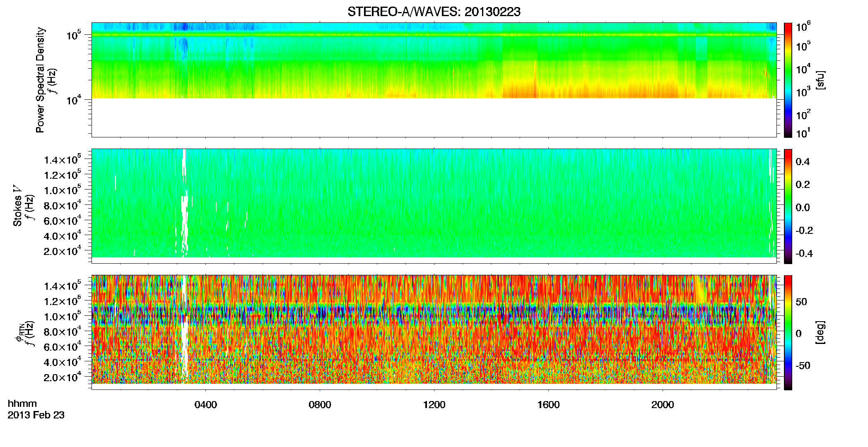Viewport: 868px width, 447px height.
Task: Click the Stokes V color bar
Action: [788, 206]
